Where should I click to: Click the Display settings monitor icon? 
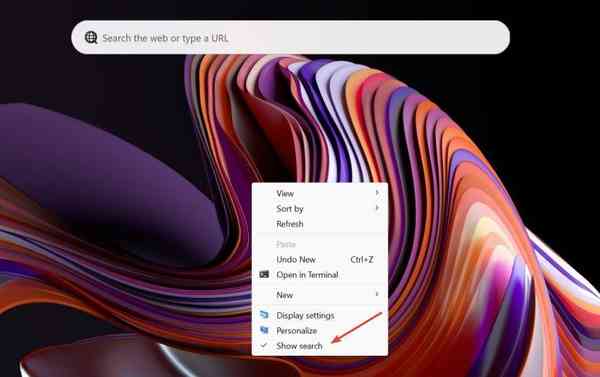click(264, 315)
